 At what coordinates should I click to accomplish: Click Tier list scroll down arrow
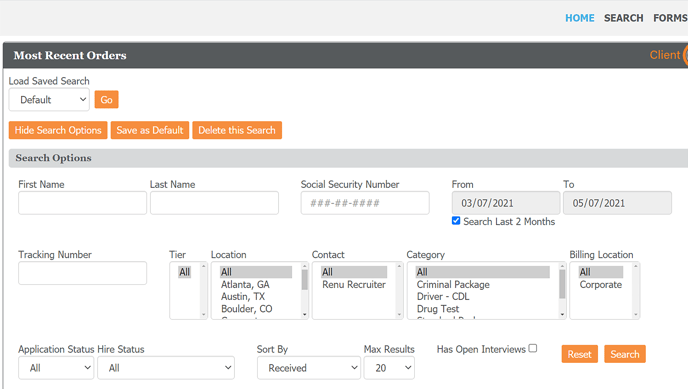[x=203, y=314]
